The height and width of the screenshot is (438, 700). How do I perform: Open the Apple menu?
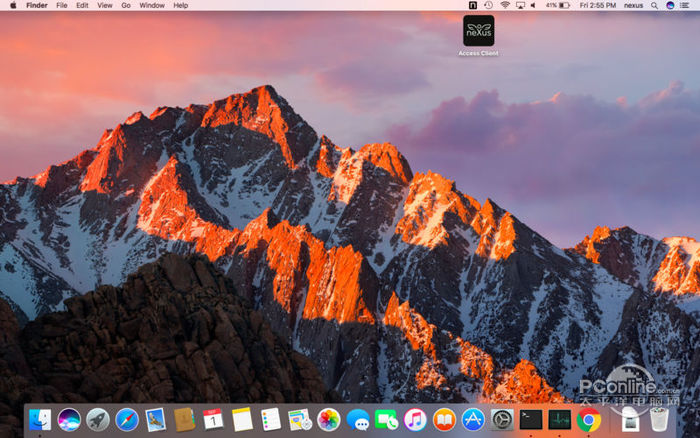pyautogui.click(x=11, y=5)
